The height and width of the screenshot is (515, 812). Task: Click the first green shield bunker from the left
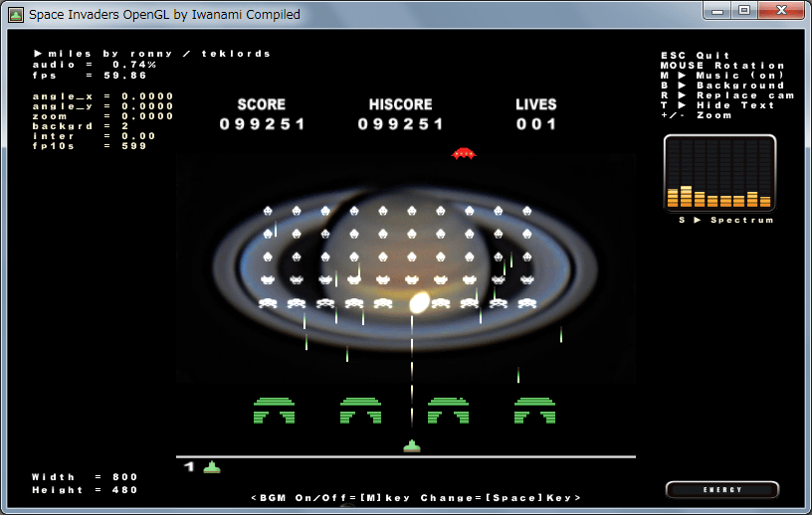[274, 411]
